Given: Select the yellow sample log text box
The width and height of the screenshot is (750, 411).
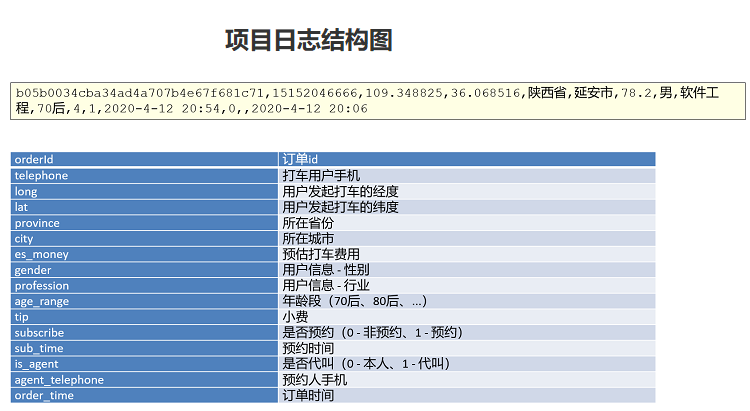Looking at the screenshot, I should point(377,100).
